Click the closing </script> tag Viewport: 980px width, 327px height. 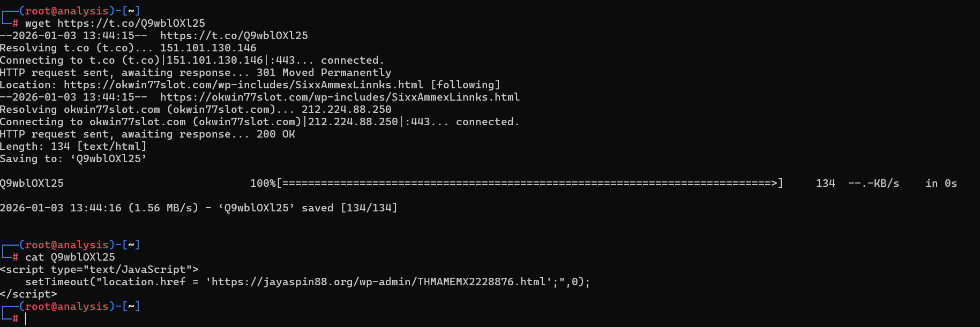28,294
